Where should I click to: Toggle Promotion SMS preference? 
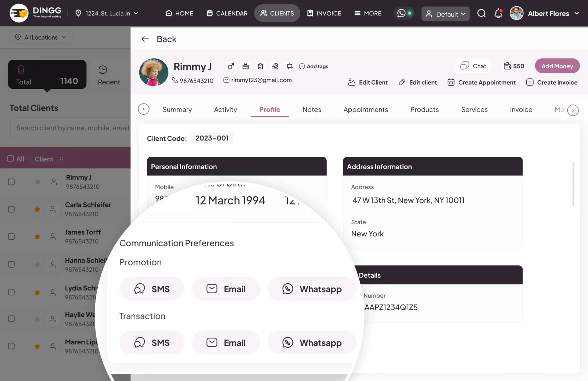(x=151, y=289)
